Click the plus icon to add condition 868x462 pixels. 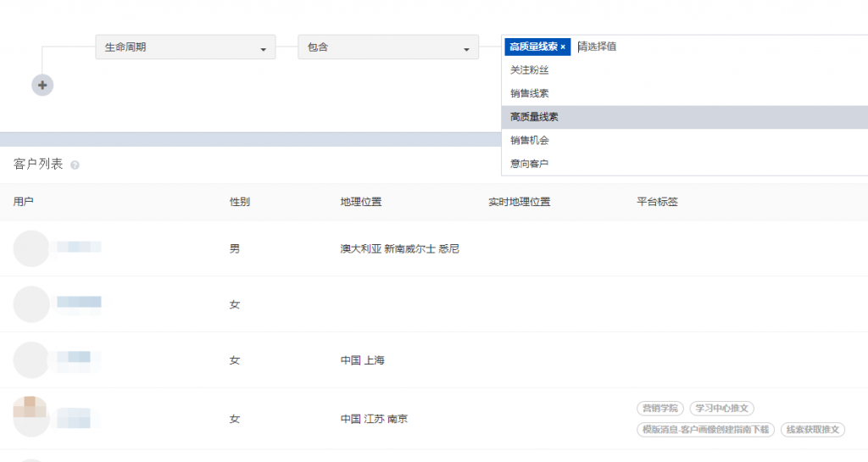(42, 86)
